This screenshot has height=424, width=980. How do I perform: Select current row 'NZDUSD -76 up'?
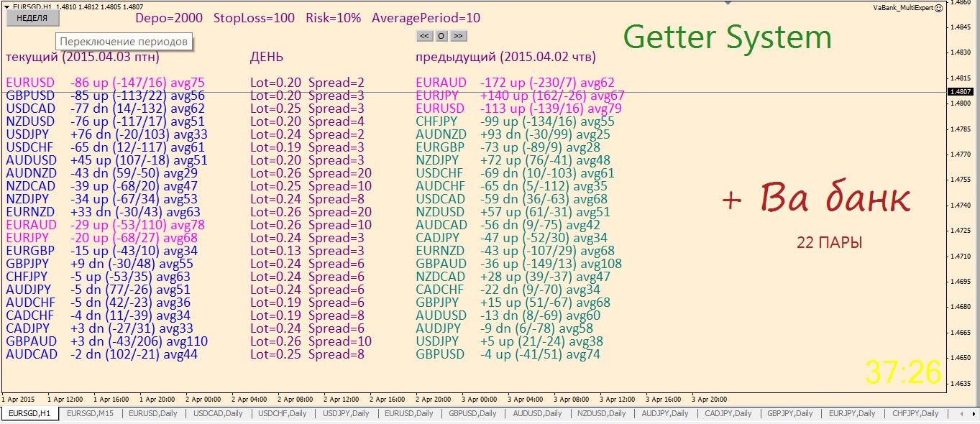tap(105, 121)
